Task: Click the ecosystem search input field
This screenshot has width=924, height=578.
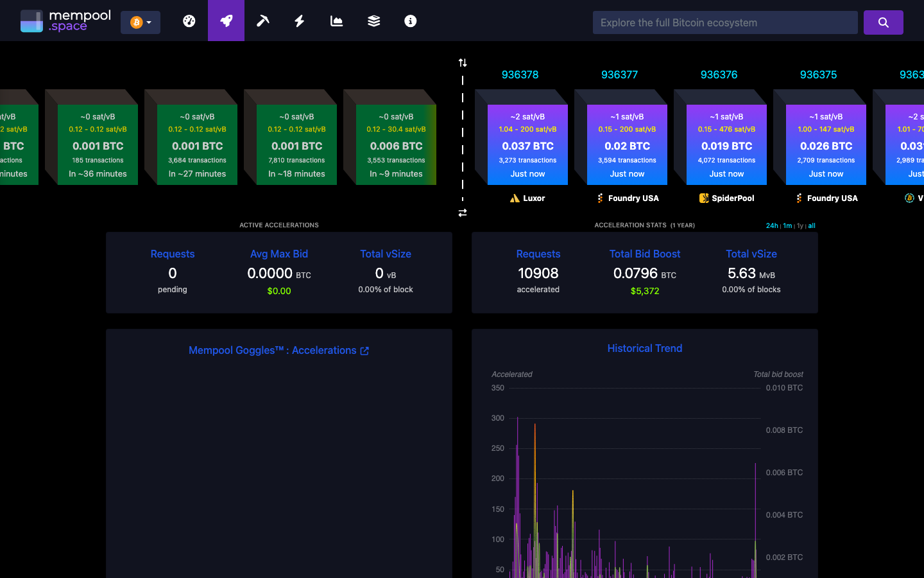Action: 725,22
